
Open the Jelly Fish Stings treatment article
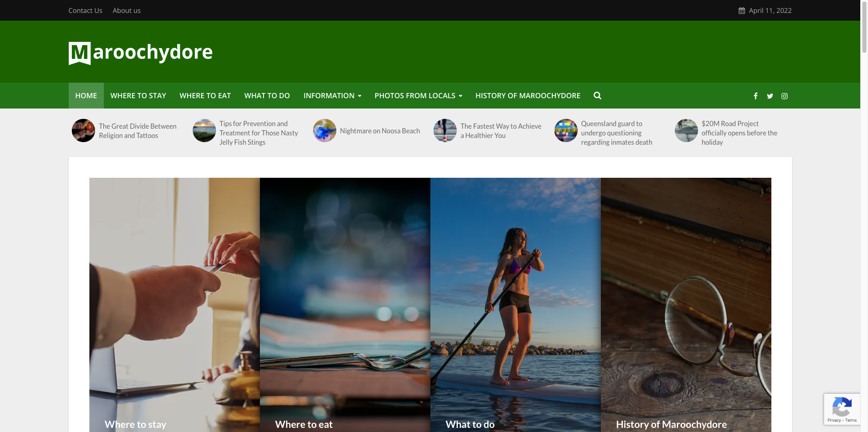(x=259, y=133)
